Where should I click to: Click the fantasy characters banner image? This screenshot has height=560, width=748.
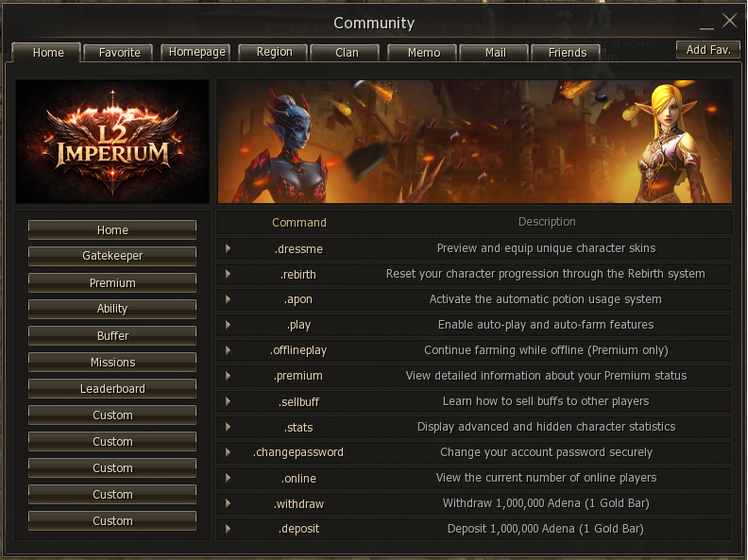click(475, 142)
